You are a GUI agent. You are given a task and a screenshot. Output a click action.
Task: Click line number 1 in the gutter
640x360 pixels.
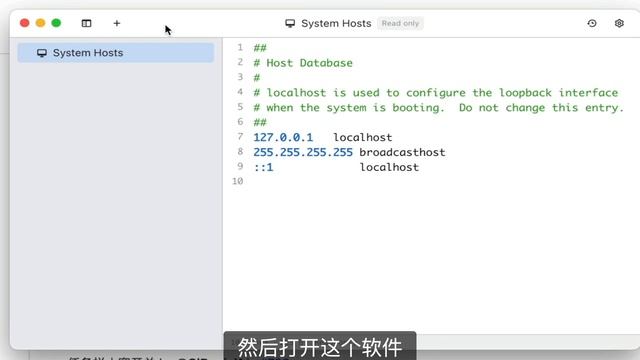tap(240, 47)
